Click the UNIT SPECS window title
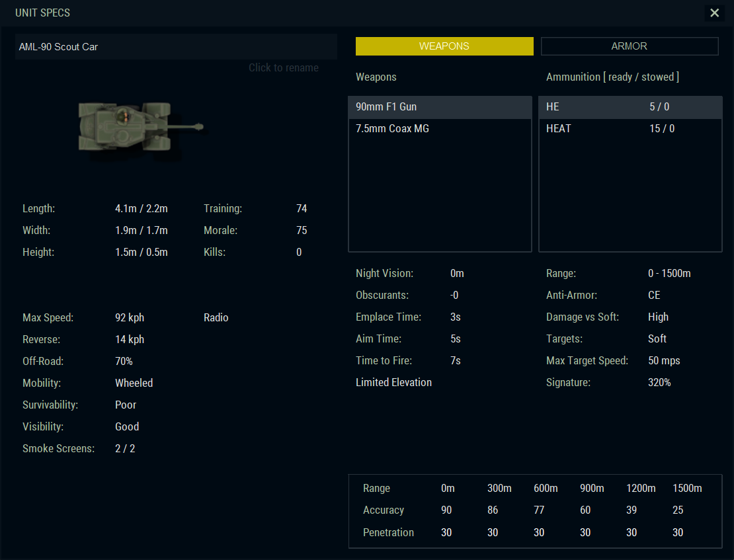 coord(42,13)
